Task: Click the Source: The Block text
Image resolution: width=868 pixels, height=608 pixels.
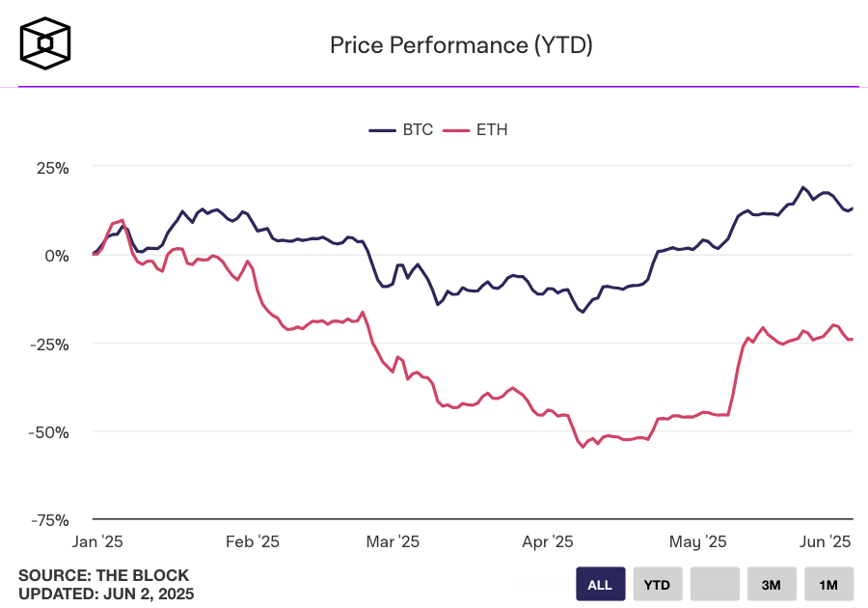Action: (104, 576)
